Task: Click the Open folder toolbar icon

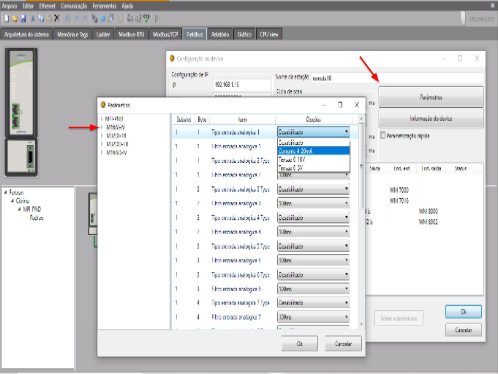Action: 15,19
